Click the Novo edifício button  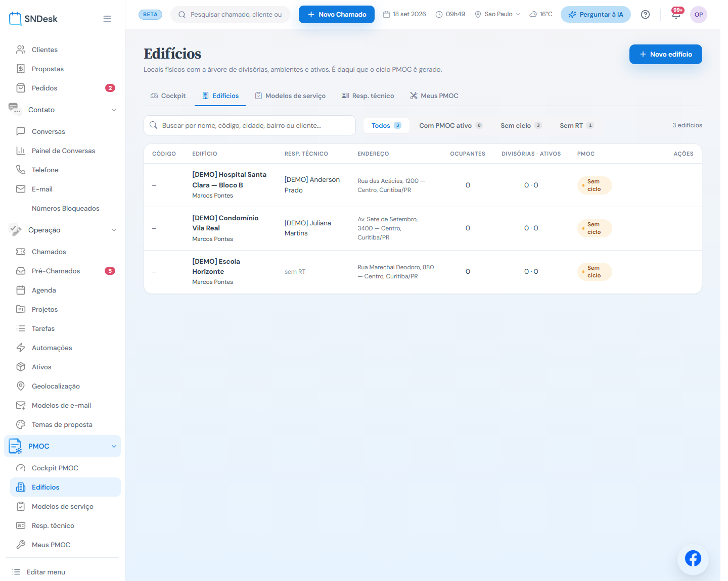click(x=665, y=54)
